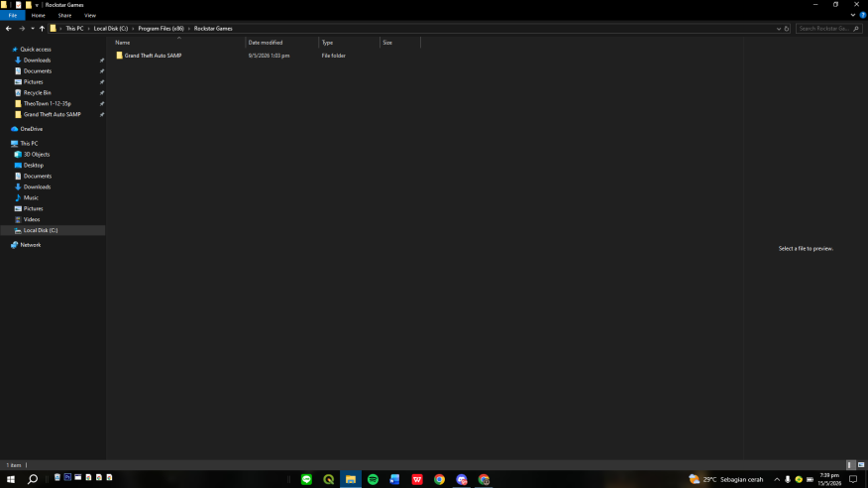Select the Grand Theft Auto SAMP folder in file list
The image size is (868, 488).
pyautogui.click(x=153, y=56)
